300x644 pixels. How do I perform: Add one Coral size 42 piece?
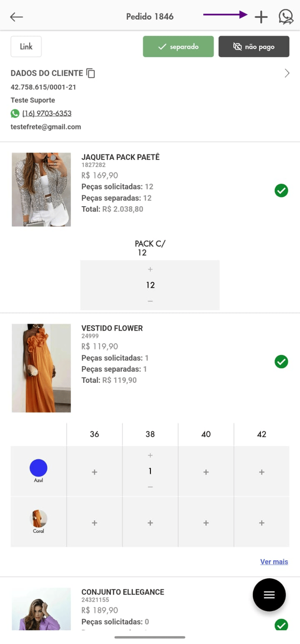262,523
